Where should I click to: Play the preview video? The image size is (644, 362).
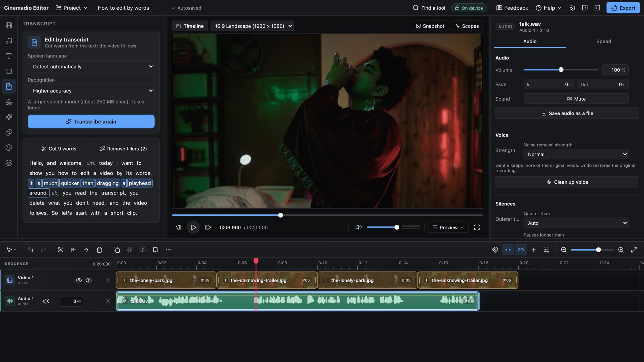193,227
